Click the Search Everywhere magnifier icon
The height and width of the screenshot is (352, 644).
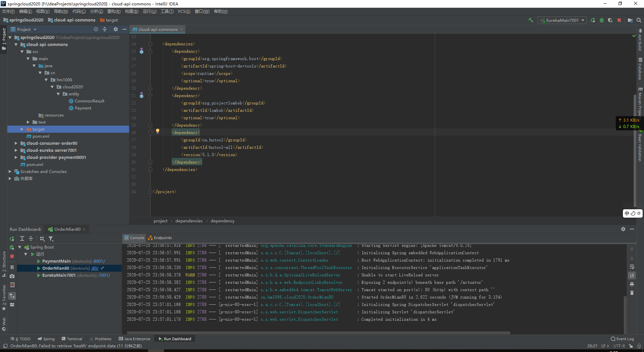point(639,20)
